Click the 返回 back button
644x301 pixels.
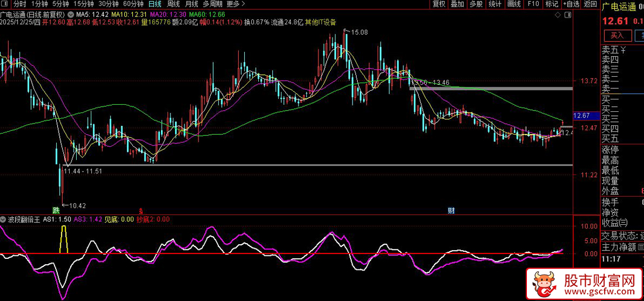tap(590, 4)
